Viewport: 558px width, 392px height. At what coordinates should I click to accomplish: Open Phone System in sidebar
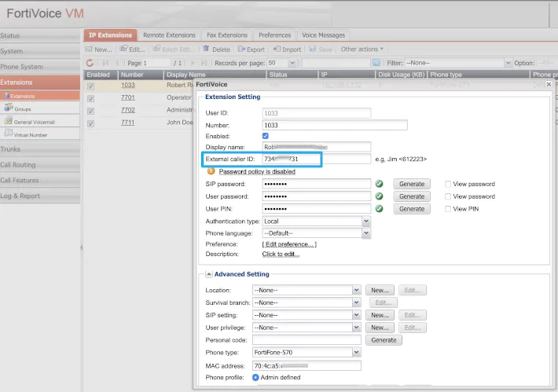point(40,67)
